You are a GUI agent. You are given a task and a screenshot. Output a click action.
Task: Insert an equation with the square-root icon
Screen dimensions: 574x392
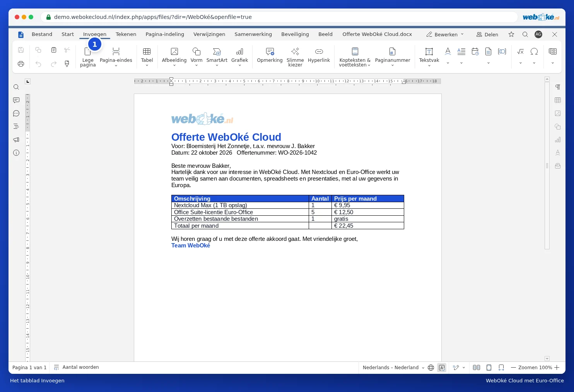[521, 51]
